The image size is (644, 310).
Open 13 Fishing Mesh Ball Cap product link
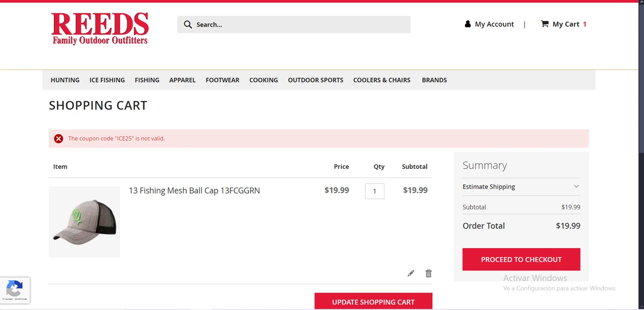(194, 190)
